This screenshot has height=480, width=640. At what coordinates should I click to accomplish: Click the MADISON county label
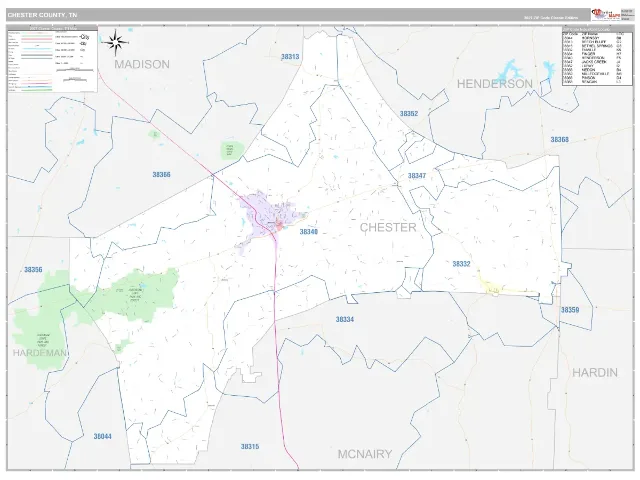[x=142, y=64]
